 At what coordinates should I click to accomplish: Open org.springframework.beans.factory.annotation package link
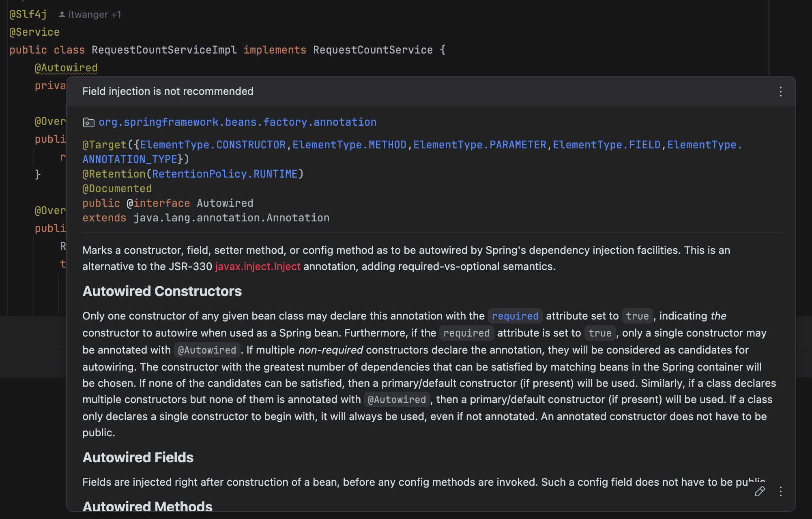[x=237, y=122]
